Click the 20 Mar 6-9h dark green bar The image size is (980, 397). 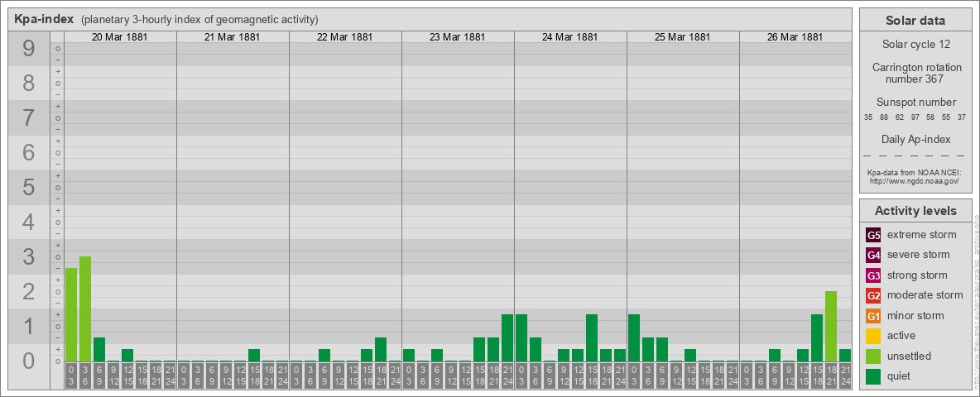[99, 350]
